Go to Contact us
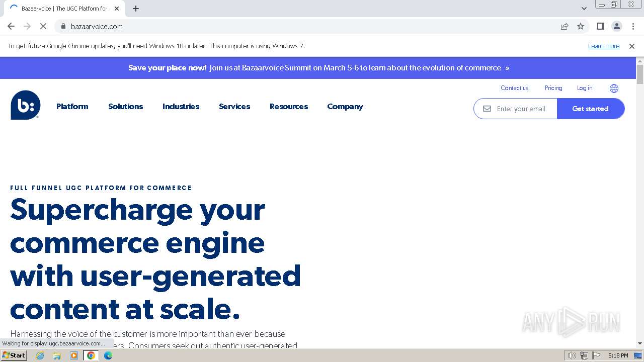The height and width of the screenshot is (362, 644). tap(514, 88)
